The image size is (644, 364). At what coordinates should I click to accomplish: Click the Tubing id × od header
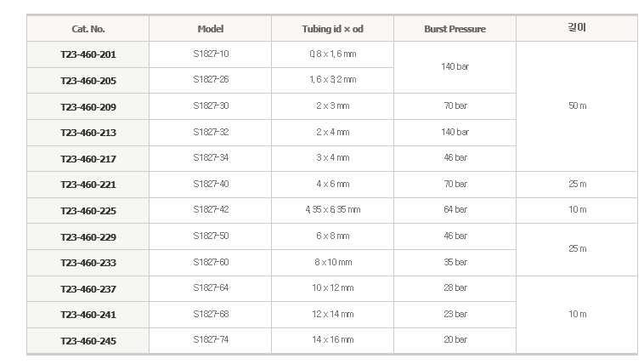pos(333,29)
